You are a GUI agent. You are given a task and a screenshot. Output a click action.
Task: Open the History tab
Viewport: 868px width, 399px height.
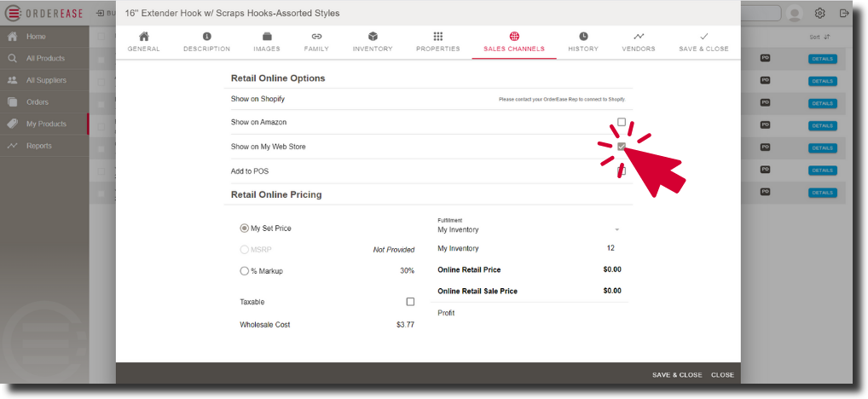[x=583, y=42]
